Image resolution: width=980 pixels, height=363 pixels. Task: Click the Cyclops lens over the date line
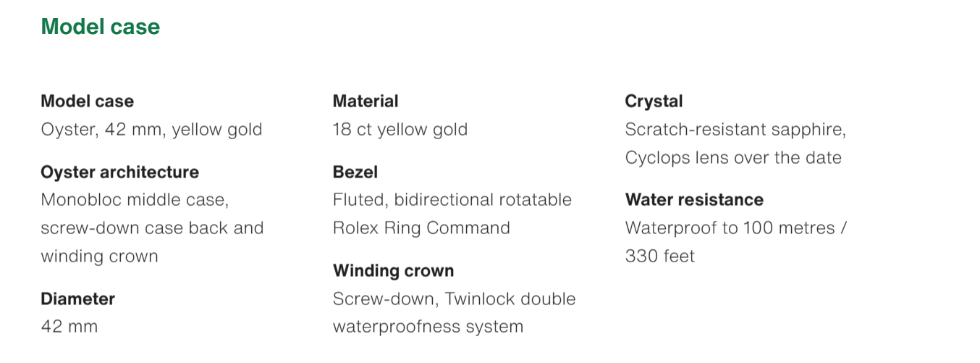(x=733, y=158)
